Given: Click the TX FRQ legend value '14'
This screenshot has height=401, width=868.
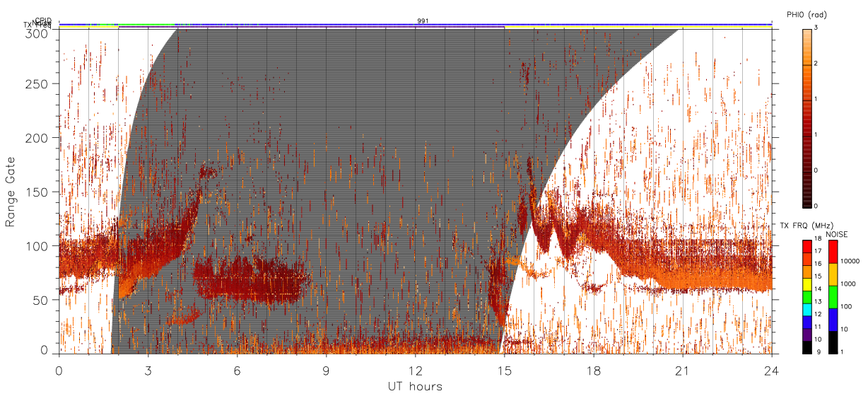Looking at the screenshot, I should [x=817, y=289].
